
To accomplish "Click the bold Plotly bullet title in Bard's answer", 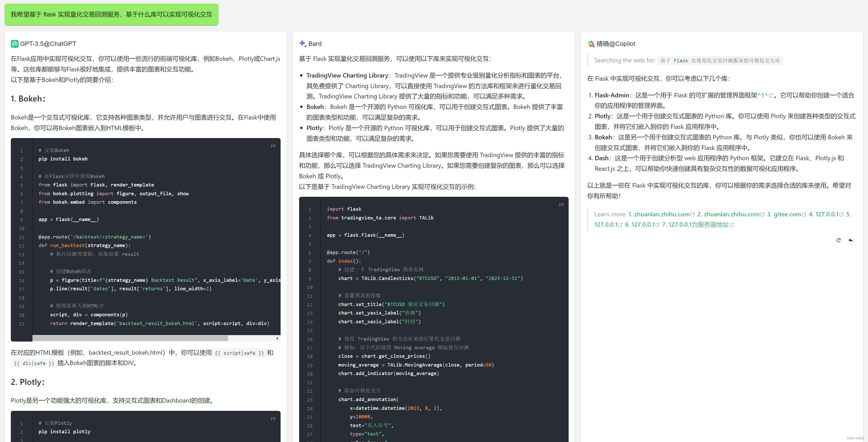I will click(314, 128).
